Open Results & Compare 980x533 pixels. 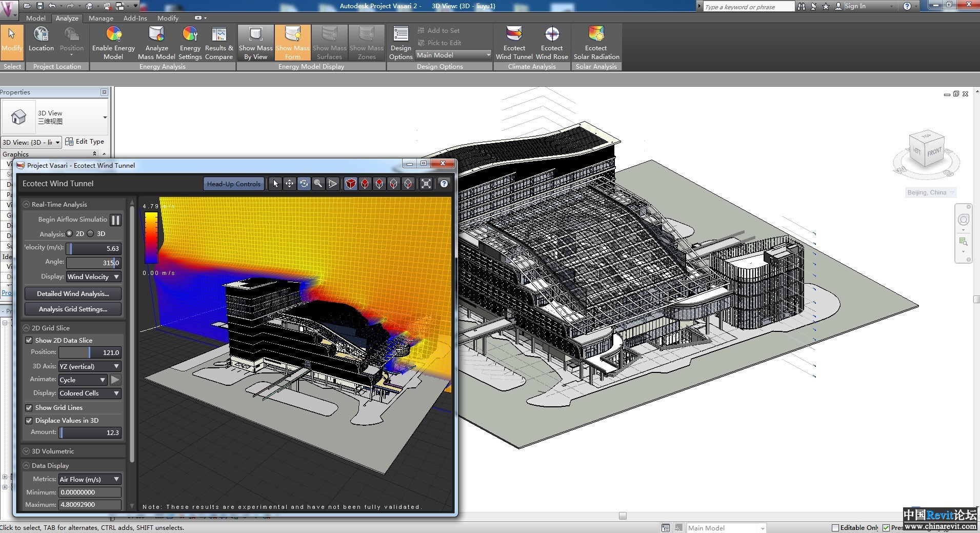pyautogui.click(x=219, y=43)
